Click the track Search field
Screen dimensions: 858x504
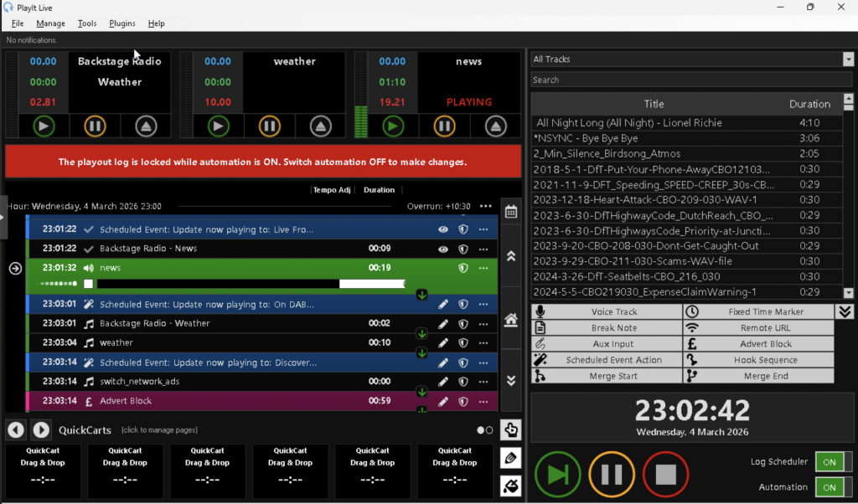click(691, 80)
